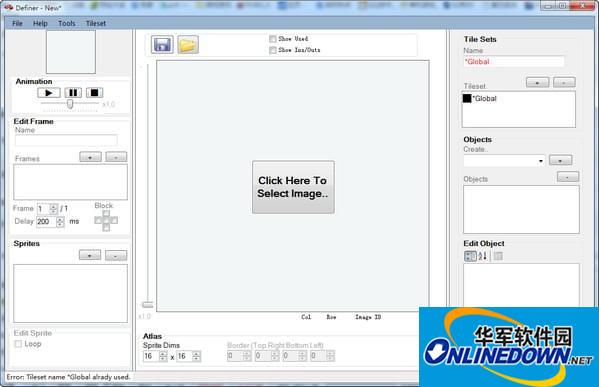
Task: Click the top Block direction button
Action: pos(106,213)
